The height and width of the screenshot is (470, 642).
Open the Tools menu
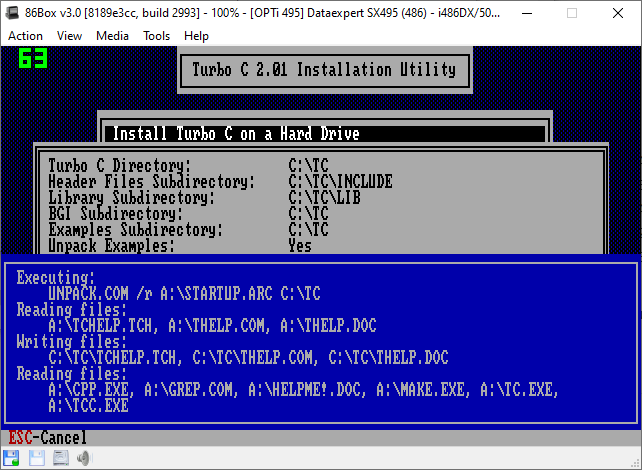click(x=156, y=35)
